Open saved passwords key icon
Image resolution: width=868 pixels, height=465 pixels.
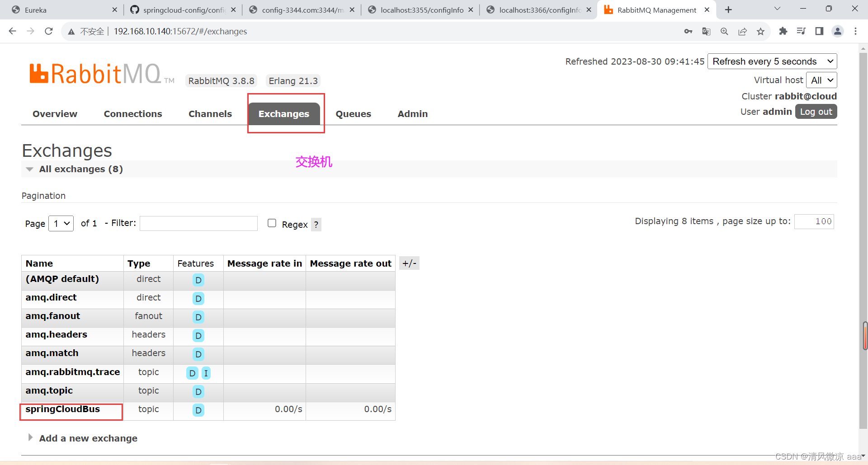(x=688, y=31)
